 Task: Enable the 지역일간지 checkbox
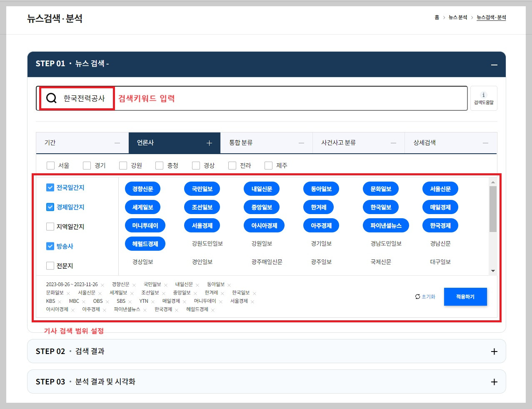pyautogui.click(x=50, y=227)
